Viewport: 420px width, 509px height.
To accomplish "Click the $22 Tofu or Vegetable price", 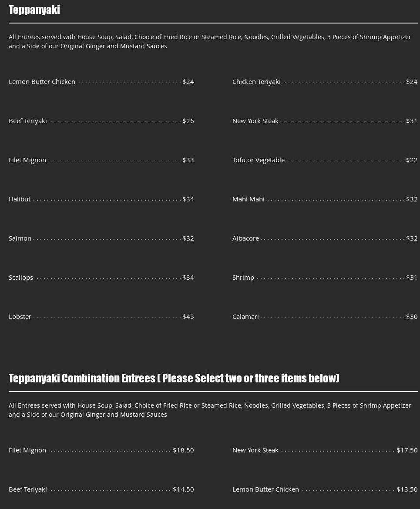I will point(412,160).
